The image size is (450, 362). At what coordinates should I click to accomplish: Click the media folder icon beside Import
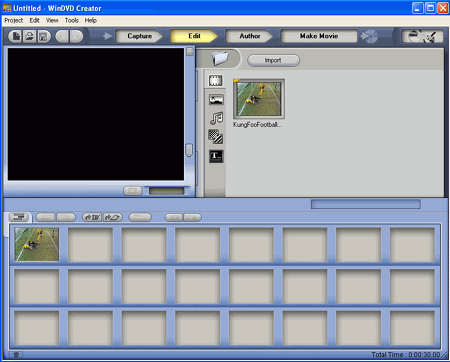coord(220,59)
